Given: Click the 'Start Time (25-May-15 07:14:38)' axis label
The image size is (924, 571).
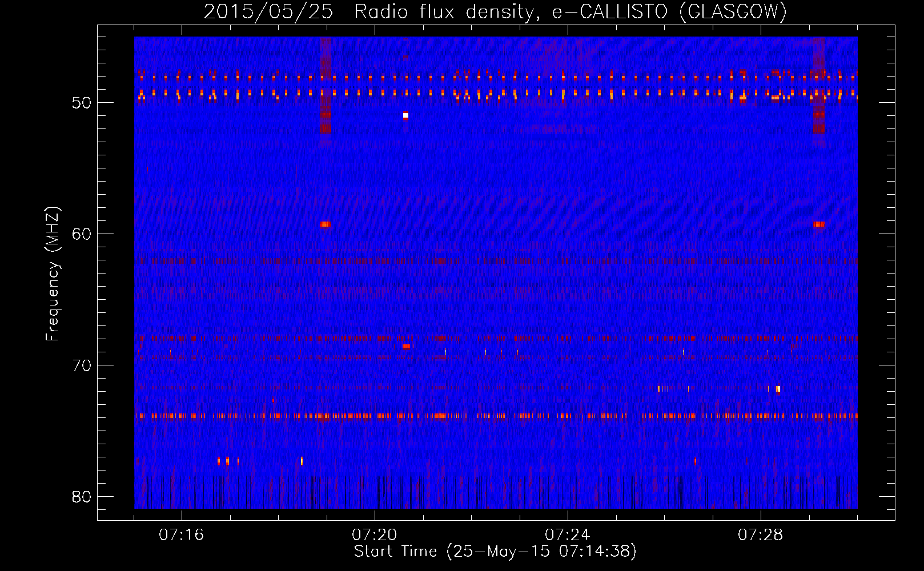Looking at the screenshot, I should (x=495, y=552).
